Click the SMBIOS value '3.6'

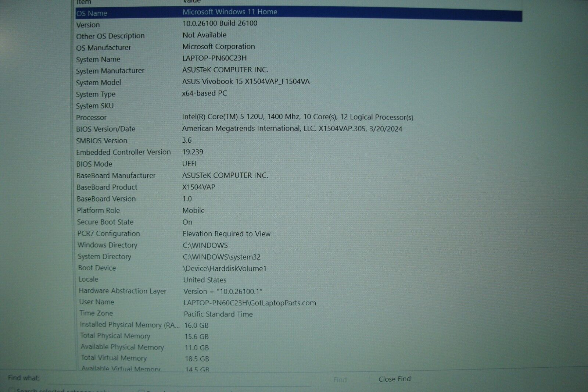coord(187,140)
